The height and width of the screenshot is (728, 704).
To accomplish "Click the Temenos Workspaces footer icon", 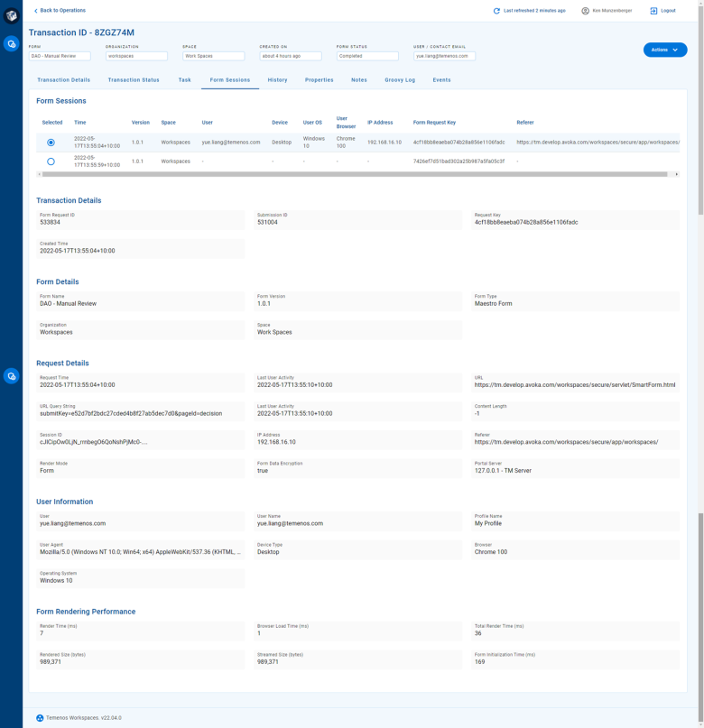I will pos(40,718).
